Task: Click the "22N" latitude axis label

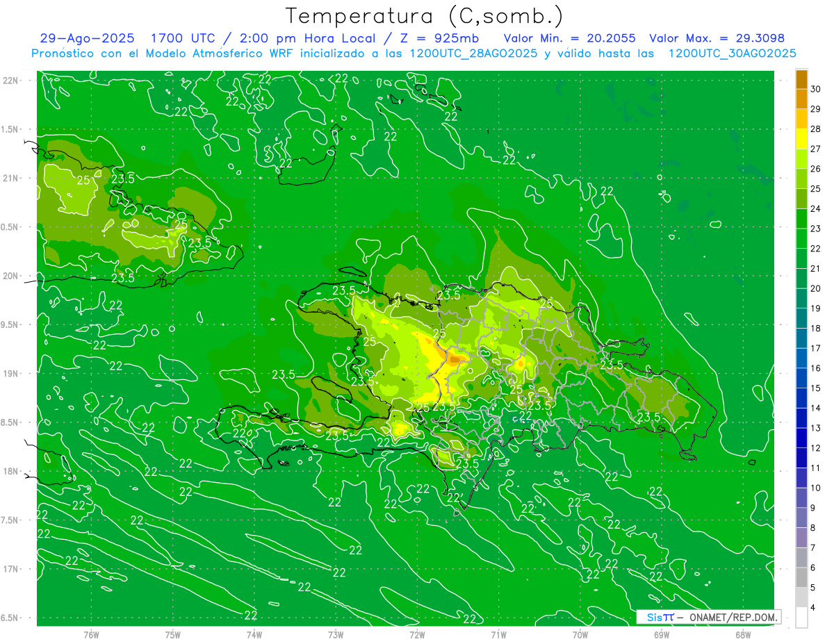Action: pos(12,81)
